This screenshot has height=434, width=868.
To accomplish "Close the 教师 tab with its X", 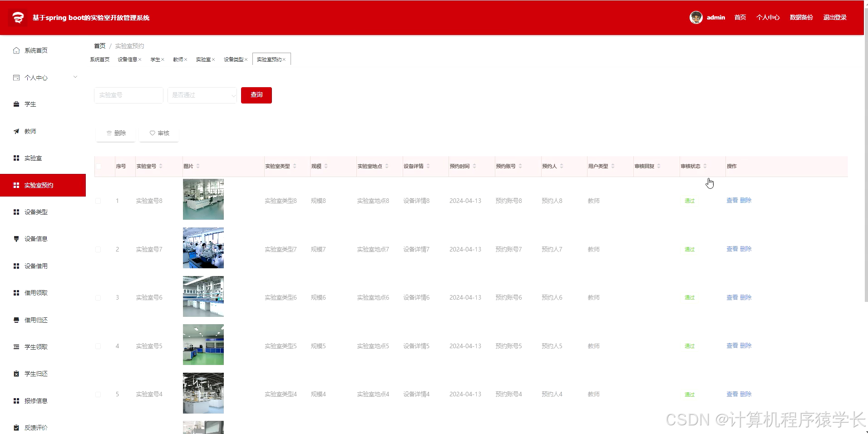I will [186, 59].
